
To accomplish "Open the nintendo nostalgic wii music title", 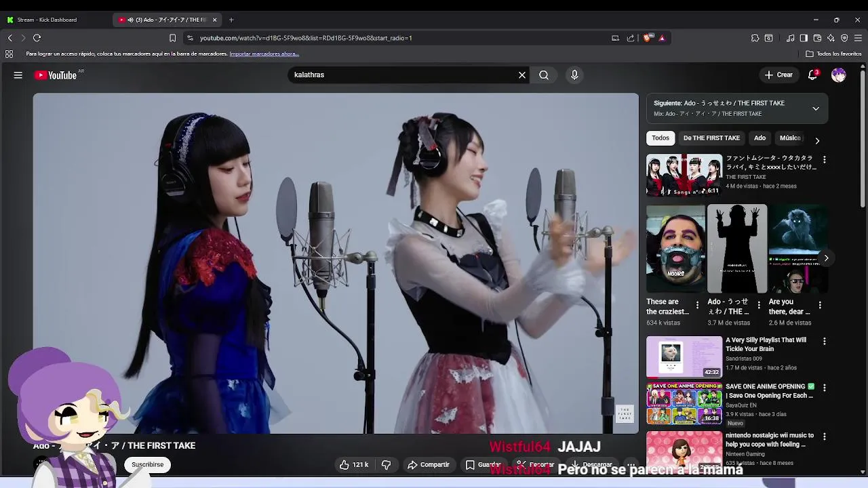I will pos(770,440).
